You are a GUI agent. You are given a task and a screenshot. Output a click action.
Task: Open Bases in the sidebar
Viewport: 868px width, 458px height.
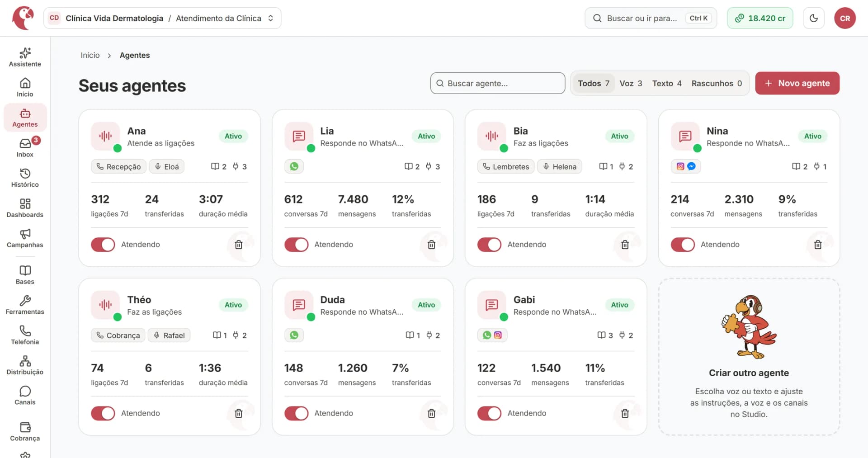coord(25,275)
